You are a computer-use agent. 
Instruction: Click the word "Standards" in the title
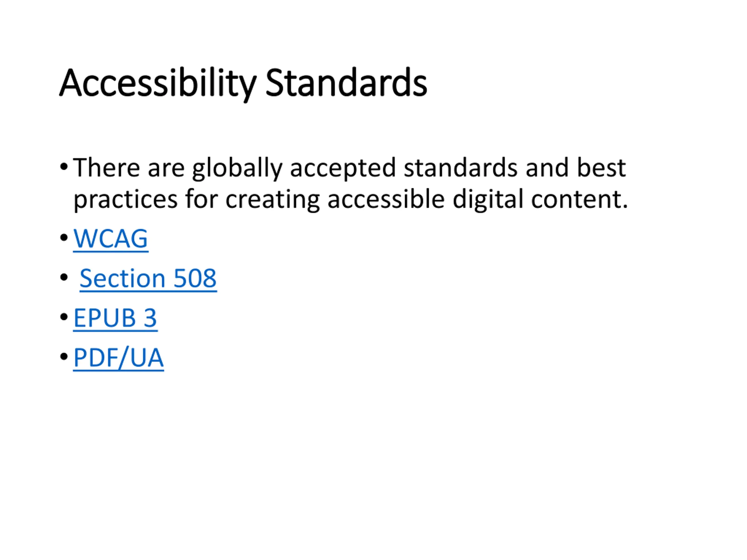pyautogui.click(x=346, y=83)
